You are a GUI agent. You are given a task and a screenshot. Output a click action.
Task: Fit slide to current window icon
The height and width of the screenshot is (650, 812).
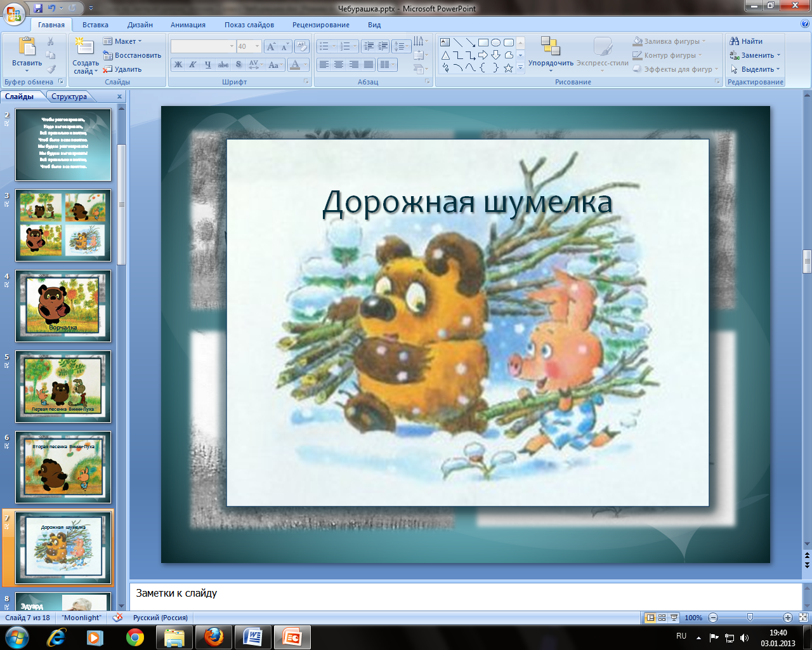pyautogui.click(x=803, y=618)
